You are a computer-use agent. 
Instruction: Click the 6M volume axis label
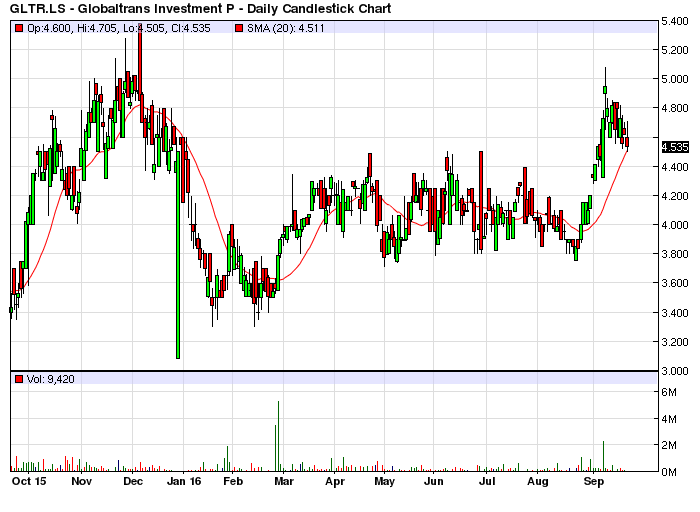(669, 392)
